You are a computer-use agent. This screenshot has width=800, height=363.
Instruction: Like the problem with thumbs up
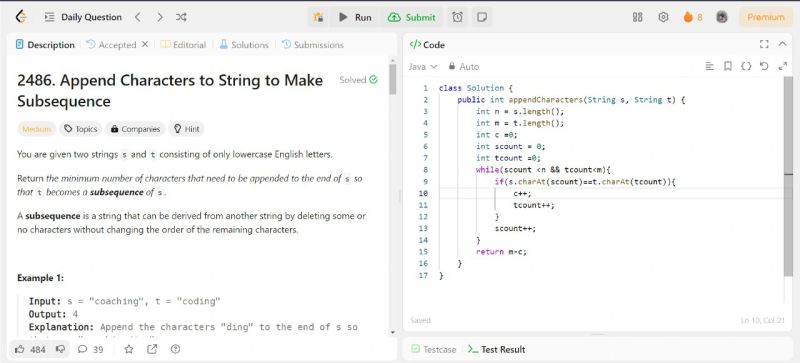pos(20,349)
